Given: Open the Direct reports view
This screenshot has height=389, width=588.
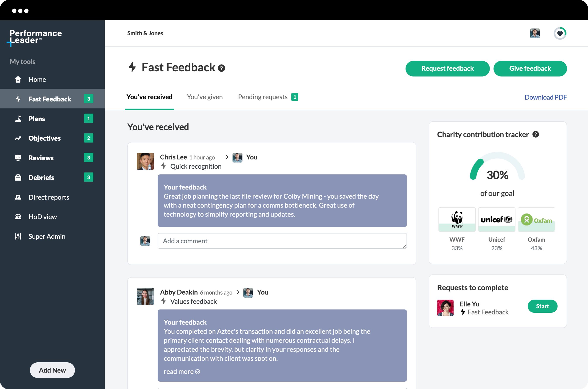Looking at the screenshot, I should point(49,197).
